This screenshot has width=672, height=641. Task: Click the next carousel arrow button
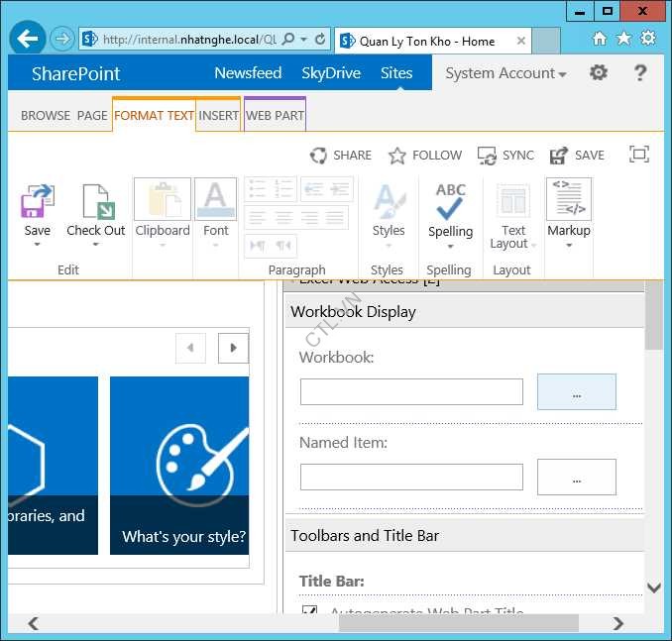[233, 348]
